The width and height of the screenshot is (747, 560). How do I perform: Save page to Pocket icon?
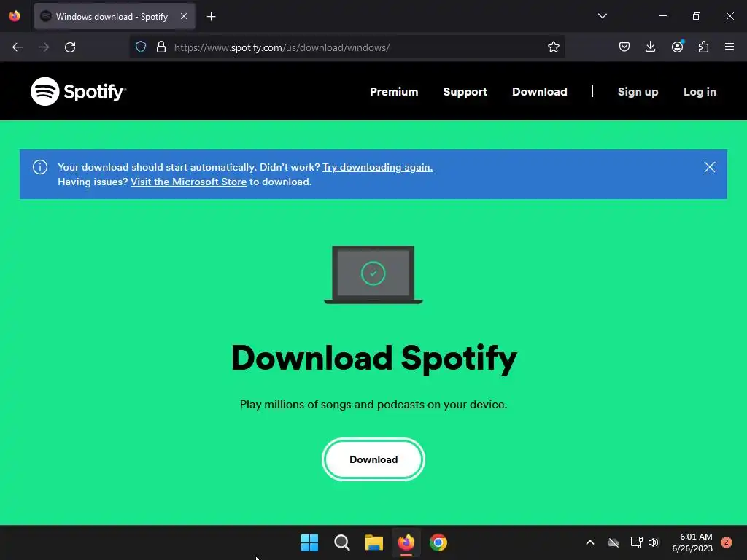click(x=624, y=47)
